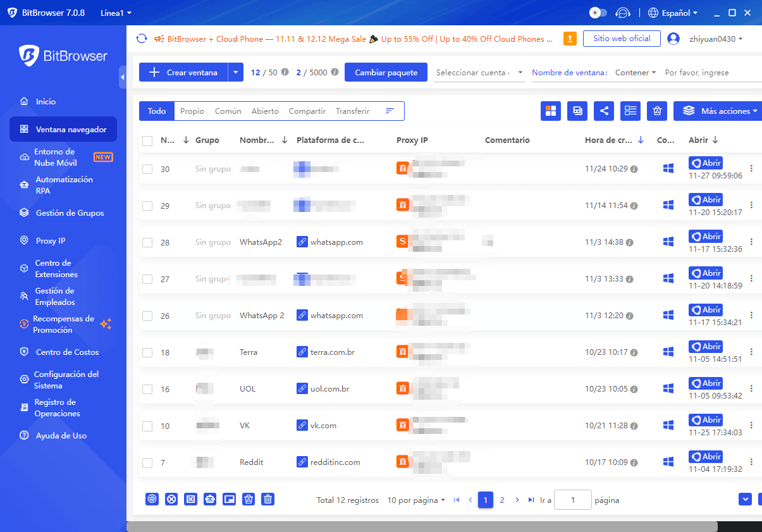Open the Español language dropdown
The height and width of the screenshot is (532, 762).
(x=673, y=13)
